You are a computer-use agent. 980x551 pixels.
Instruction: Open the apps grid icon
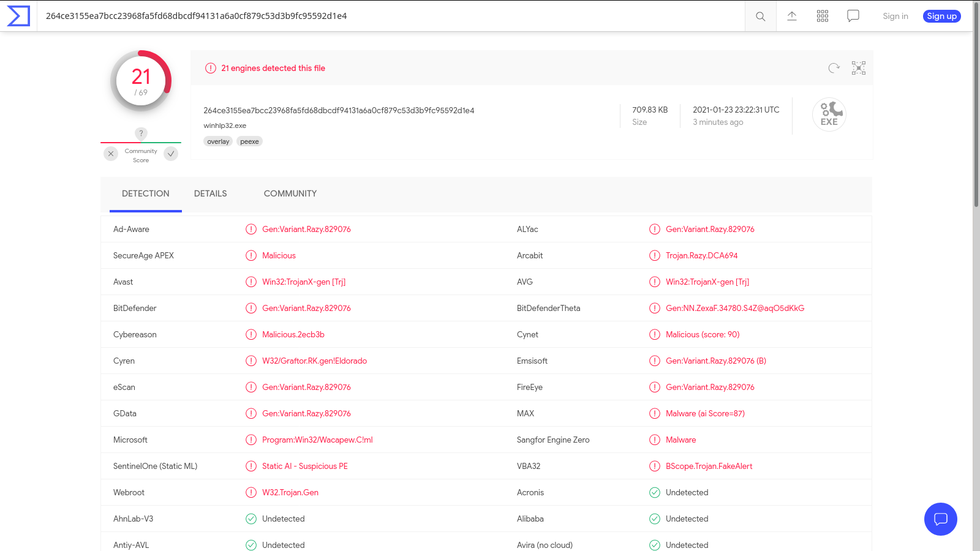(x=823, y=16)
